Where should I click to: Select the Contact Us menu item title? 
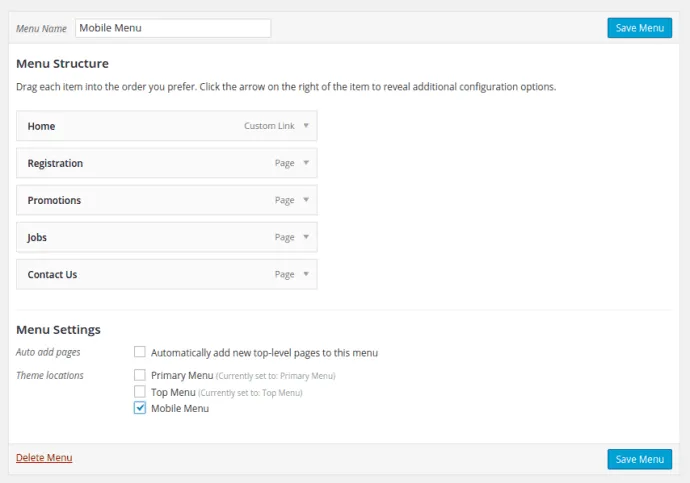tap(52, 274)
